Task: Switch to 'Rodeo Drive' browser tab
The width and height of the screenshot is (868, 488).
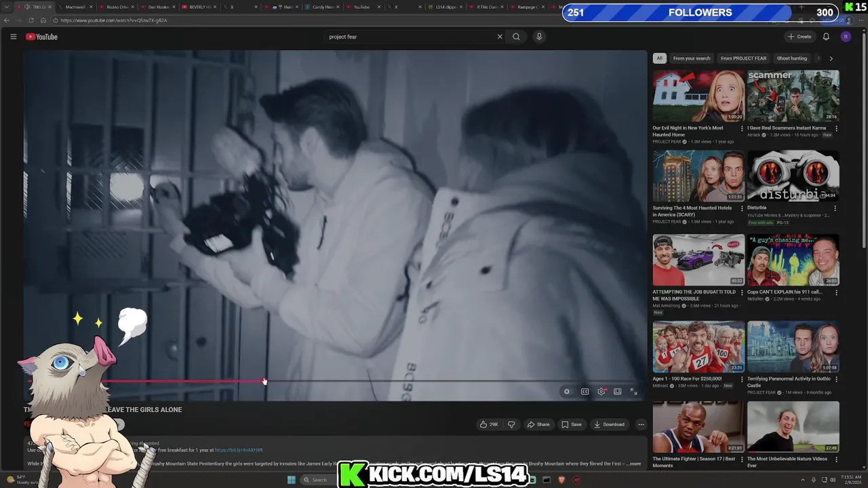Action: [x=117, y=7]
